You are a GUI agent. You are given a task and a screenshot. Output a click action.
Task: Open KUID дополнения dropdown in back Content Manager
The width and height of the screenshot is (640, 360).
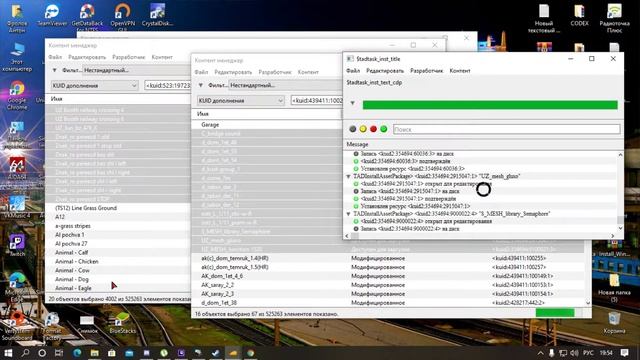tap(94, 85)
